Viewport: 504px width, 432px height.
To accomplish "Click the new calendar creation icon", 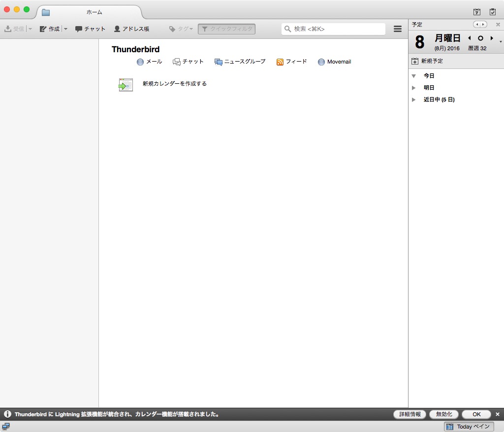I will coord(126,85).
